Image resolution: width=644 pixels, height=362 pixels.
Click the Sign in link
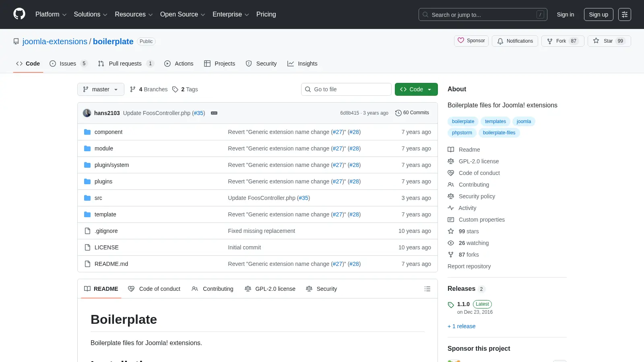tap(566, 14)
